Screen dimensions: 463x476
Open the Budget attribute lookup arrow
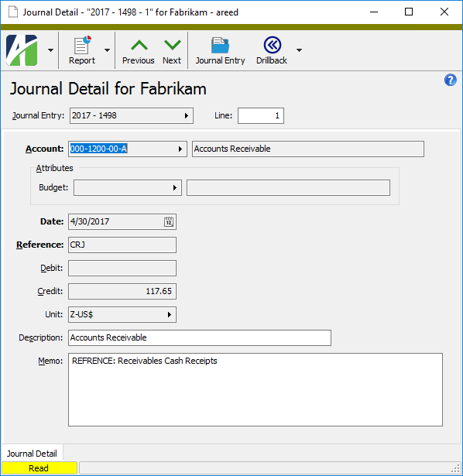click(174, 187)
